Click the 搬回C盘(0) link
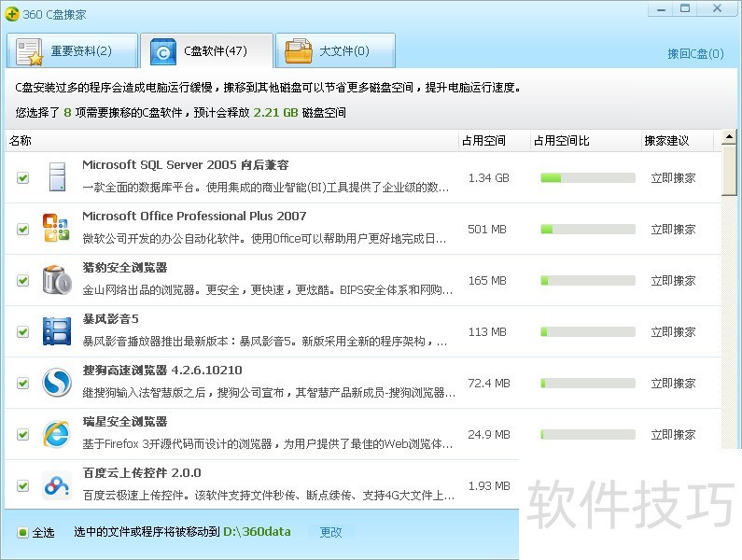 pos(695,54)
